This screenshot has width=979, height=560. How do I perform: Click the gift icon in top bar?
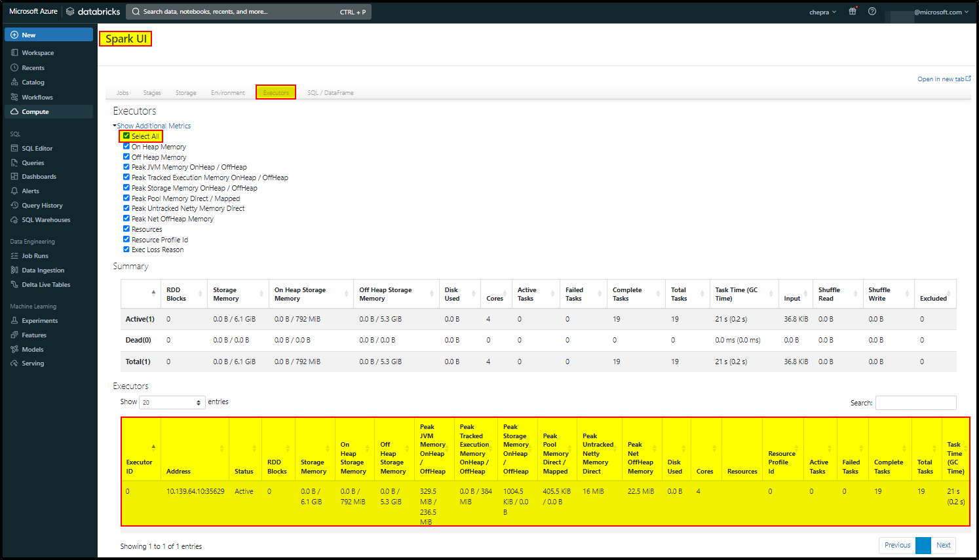pos(853,11)
